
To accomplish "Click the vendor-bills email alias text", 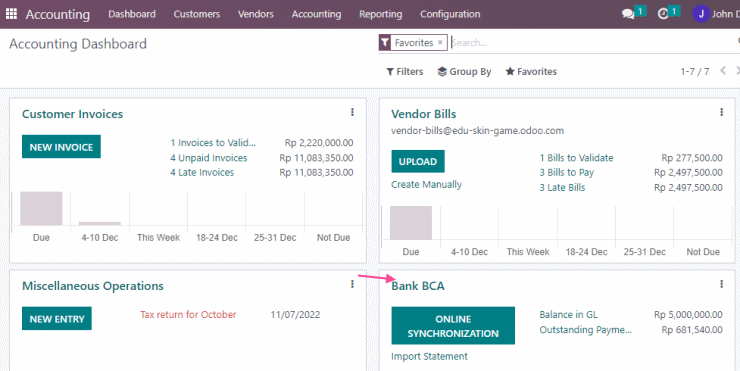I will tap(478, 131).
